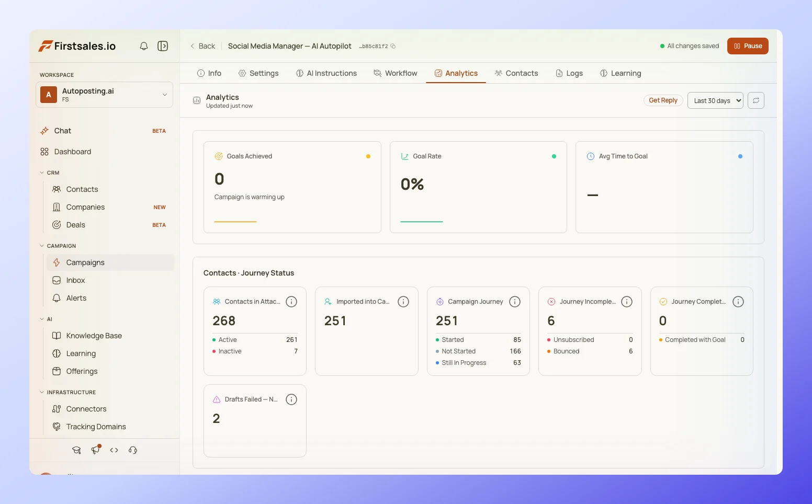Switch to the AI Instructions tab
Image resolution: width=812 pixels, height=504 pixels.
click(x=326, y=73)
